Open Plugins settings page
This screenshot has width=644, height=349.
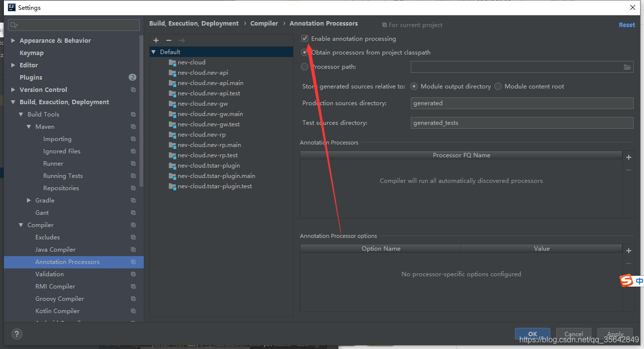coord(31,78)
